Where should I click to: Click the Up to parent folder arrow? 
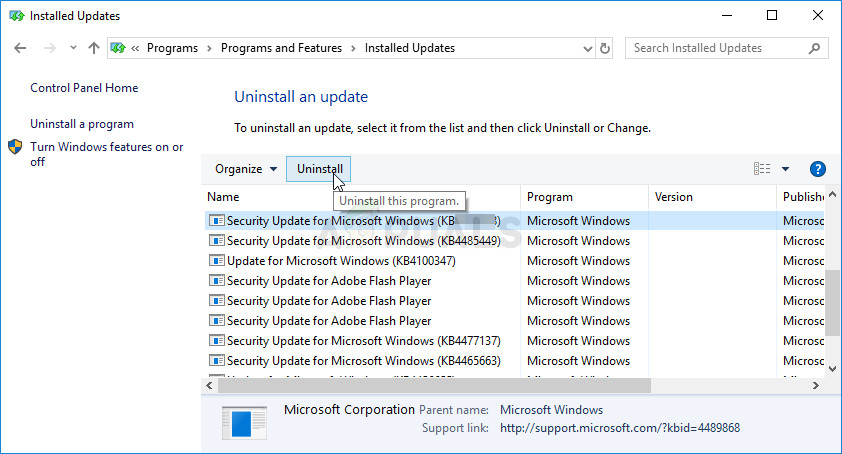tap(93, 48)
